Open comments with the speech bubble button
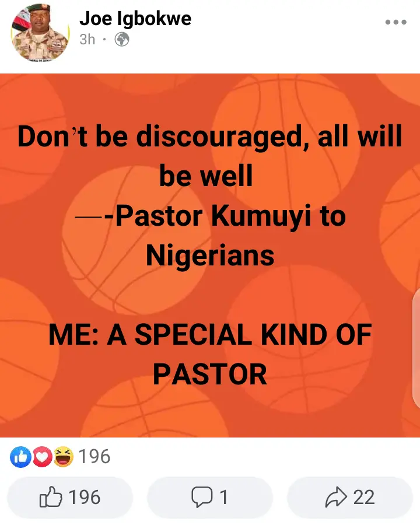This screenshot has width=420, height=525. tap(210, 497)
